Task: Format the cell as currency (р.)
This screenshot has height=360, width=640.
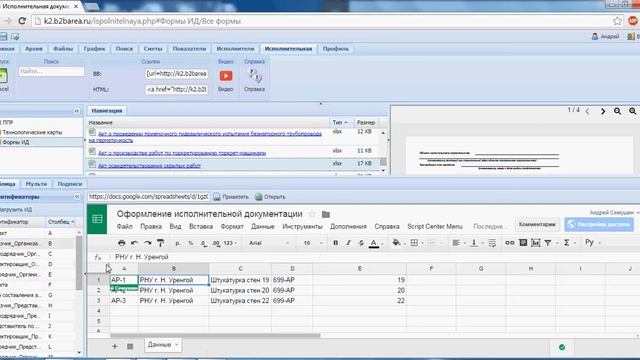Action: 178,243
